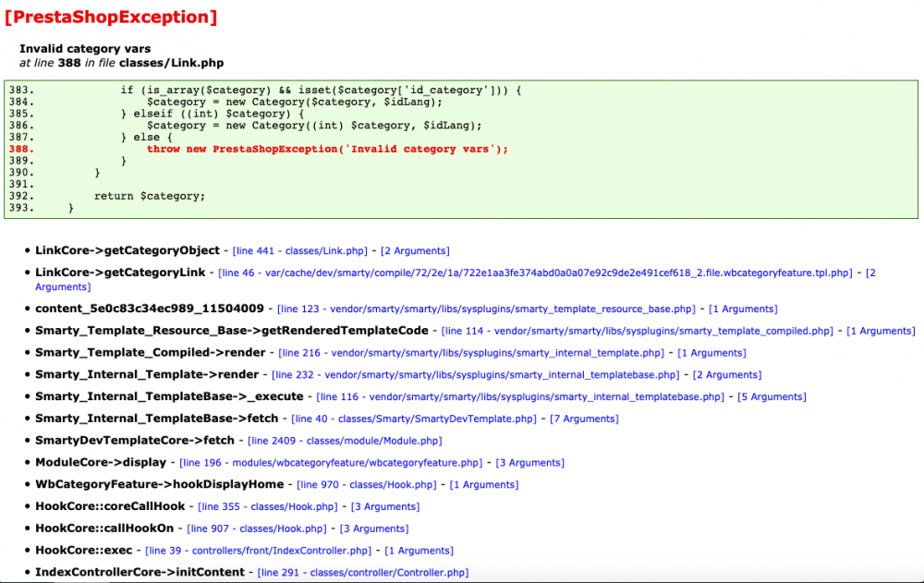Show 1 Arguments for WbCategoryFeature->hookDisplayHome
Screen dimensions: 924x583
coord(484,484)
